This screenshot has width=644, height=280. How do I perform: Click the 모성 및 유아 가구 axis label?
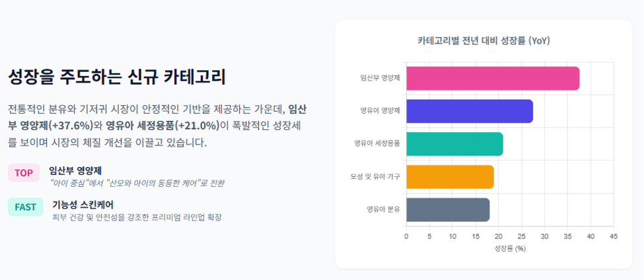tap(375, 176)
